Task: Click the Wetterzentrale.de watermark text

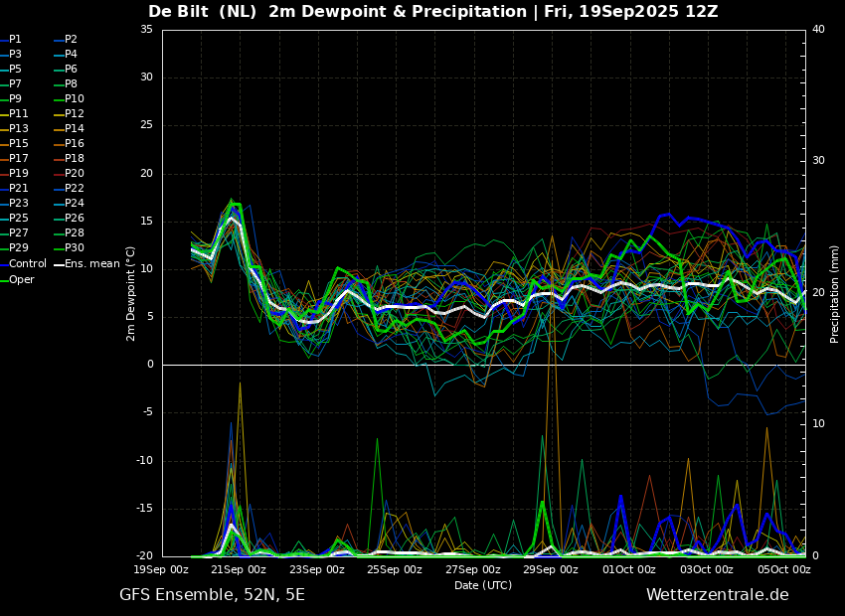Action: [718, 595]
